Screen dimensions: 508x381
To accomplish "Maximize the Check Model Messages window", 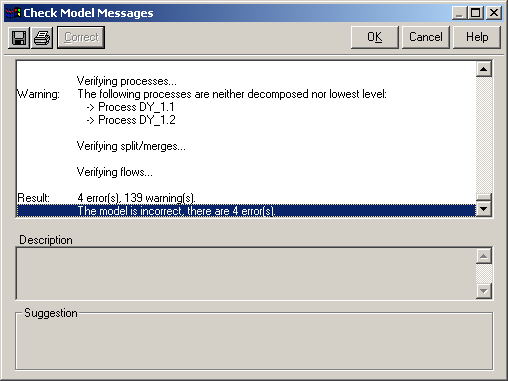I will pyautogui.click(x=476, y=13).
